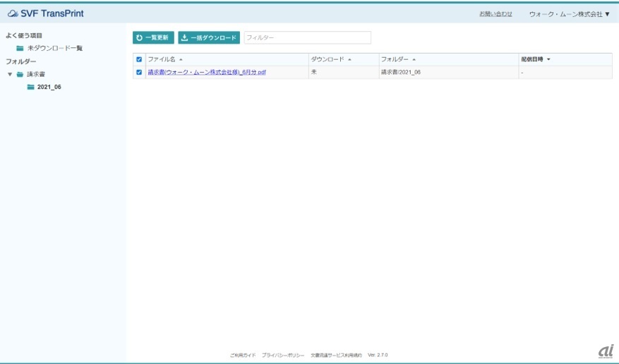Click the ai logo in bottom corner
This screenshot has height=364, width=619.
pyautogui.click(x=606, y=351)
